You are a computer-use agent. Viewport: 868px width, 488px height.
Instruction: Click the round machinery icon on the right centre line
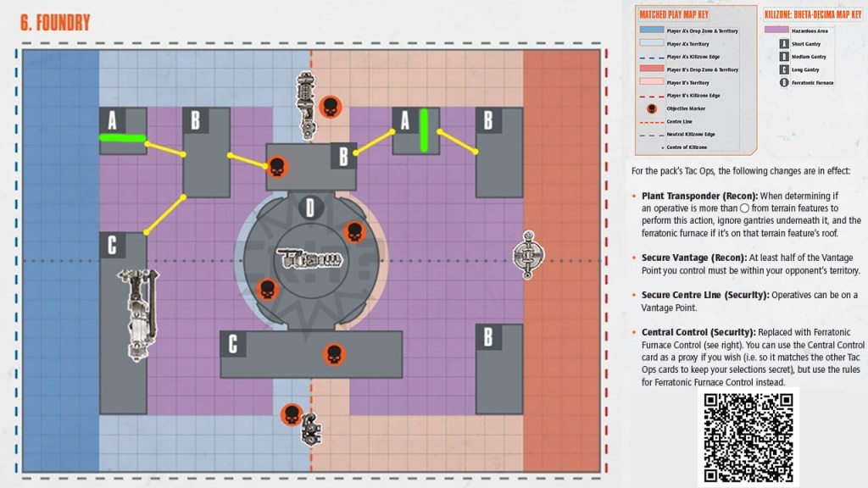pyautogui.click(x=529, y=254)
